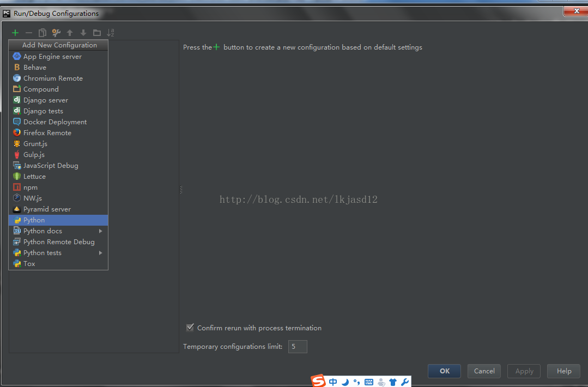588x387 pixels.
Task: Click the JavaScript Debug icon
Action: coord(17,165)
